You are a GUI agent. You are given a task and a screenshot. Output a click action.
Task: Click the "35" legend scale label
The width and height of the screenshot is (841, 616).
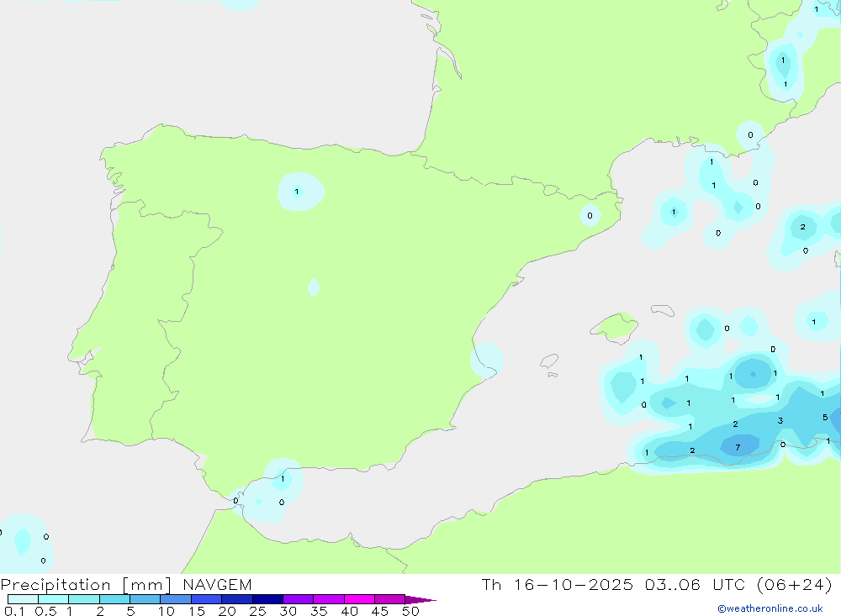tap(319, 611)
